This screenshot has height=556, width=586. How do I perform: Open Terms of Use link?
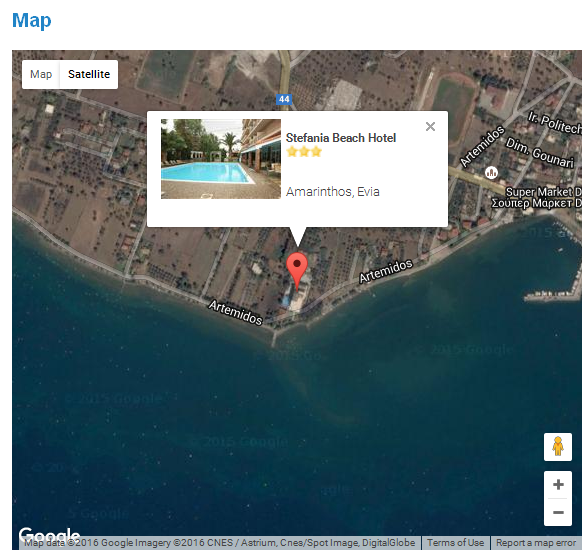pyautogui.click(x=455, y=543)
